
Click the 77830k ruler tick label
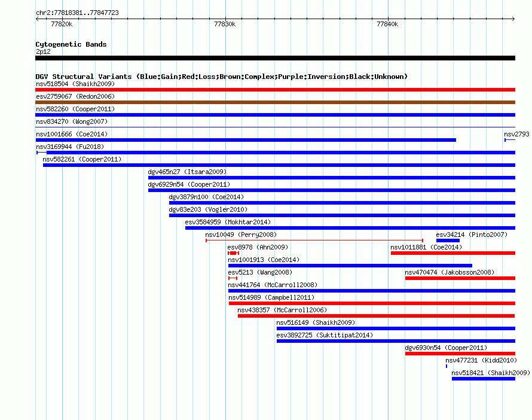coord(225,24)
